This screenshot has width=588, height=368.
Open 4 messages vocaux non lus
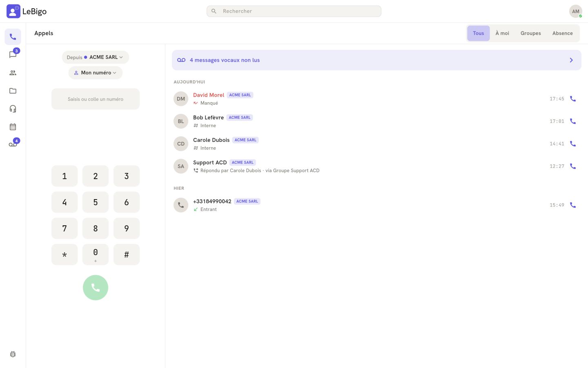(x=376, y=60)
